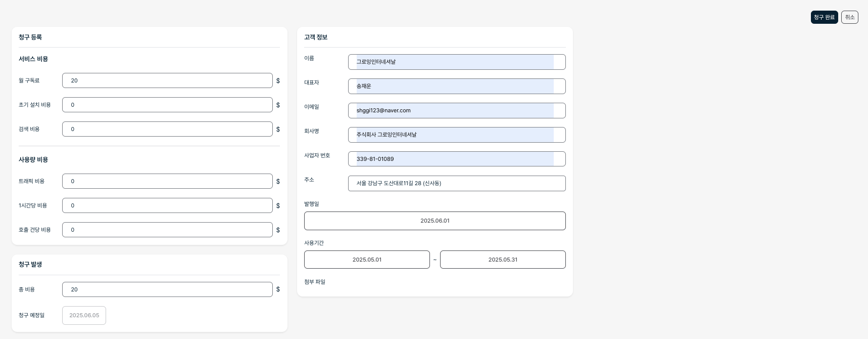This screenshot has width=868, height=339.
Task: Open the 발행일 date picker 2025.06.01
Action: [435, 221]
